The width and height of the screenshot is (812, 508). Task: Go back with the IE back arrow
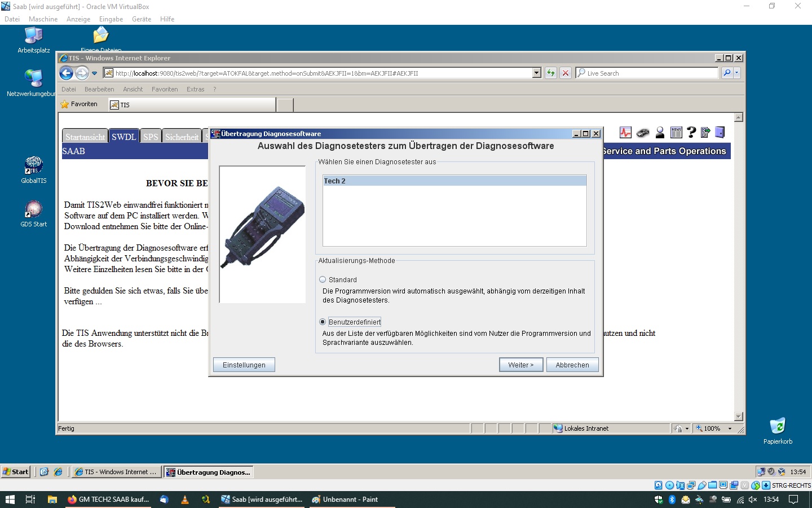67,73
